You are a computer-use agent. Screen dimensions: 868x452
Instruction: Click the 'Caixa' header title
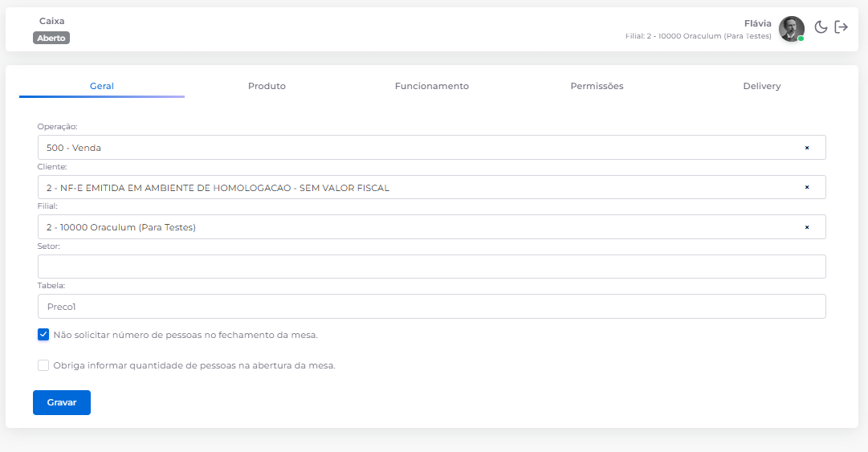click(x=51, y=21)
